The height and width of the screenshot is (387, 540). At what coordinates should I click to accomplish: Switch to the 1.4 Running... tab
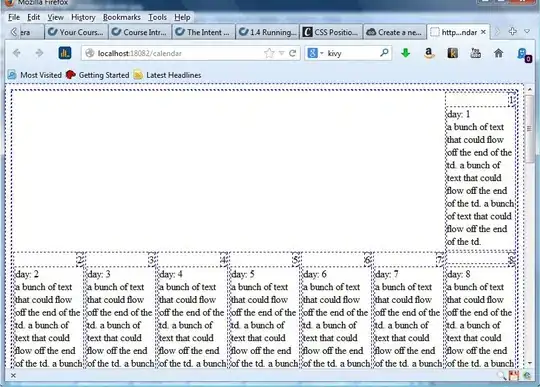[x=268, y=32]
